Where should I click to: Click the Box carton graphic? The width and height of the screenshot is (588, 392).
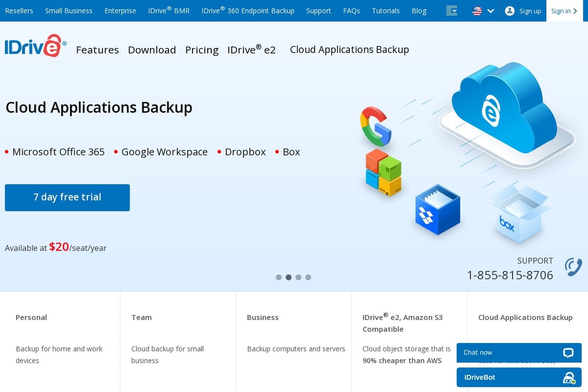pyautogui.click(x=520, y=214)
